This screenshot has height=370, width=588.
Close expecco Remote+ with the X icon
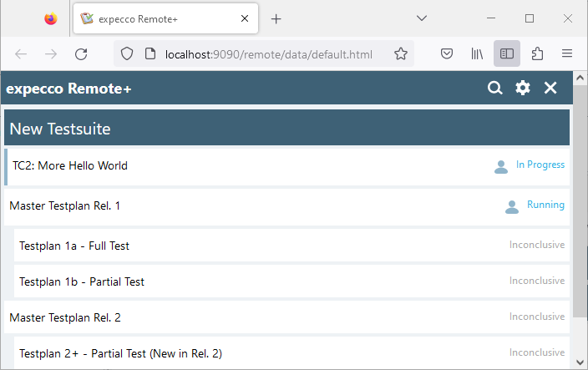pyautogui.click(x=550, y=88)
